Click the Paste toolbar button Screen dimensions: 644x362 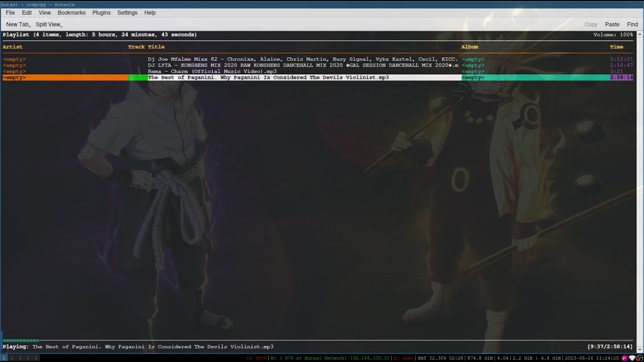pyautogui.click(x=612, y=24)
